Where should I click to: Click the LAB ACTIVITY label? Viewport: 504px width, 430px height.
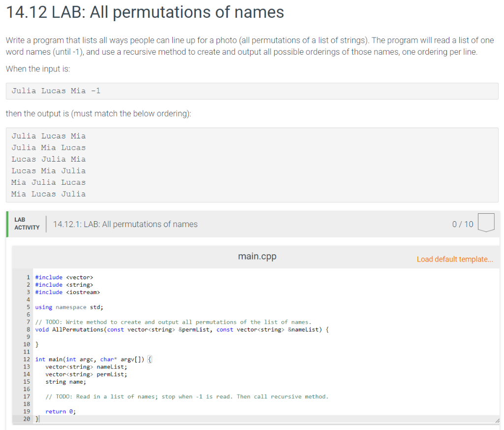click(27, 224)
